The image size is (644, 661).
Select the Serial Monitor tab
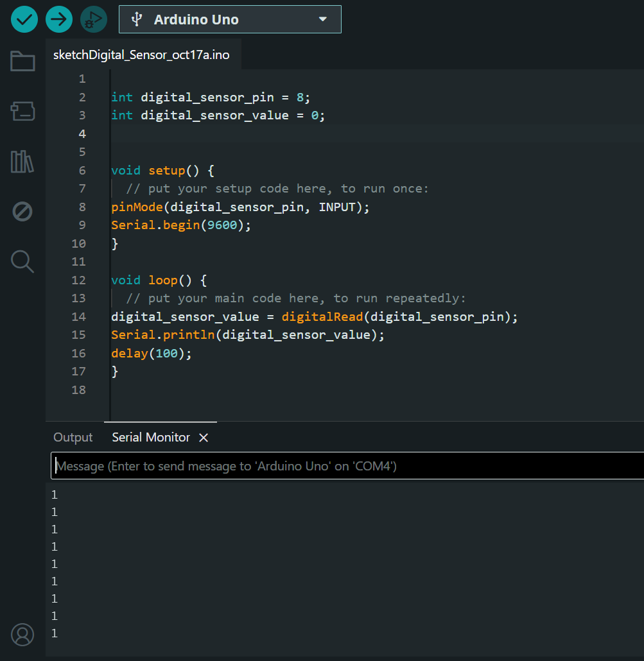pos(151,438)
